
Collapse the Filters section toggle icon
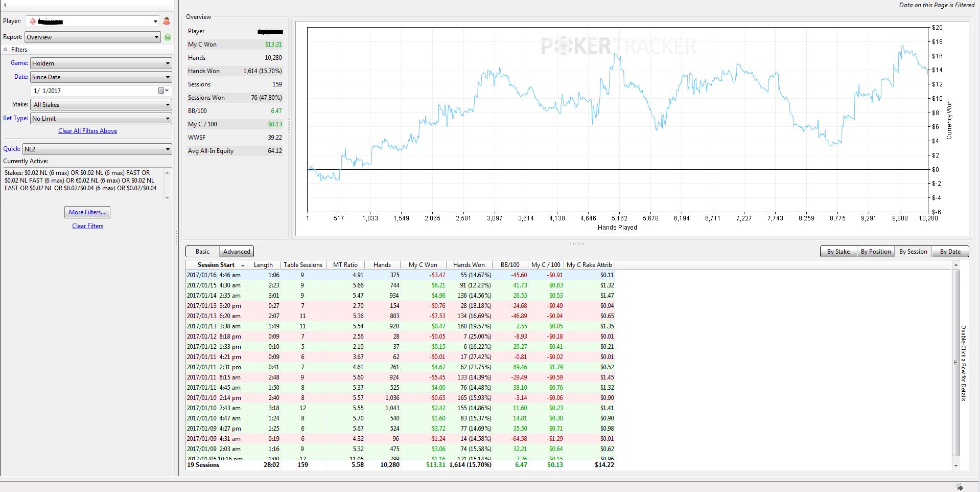[x=6, y=50]
